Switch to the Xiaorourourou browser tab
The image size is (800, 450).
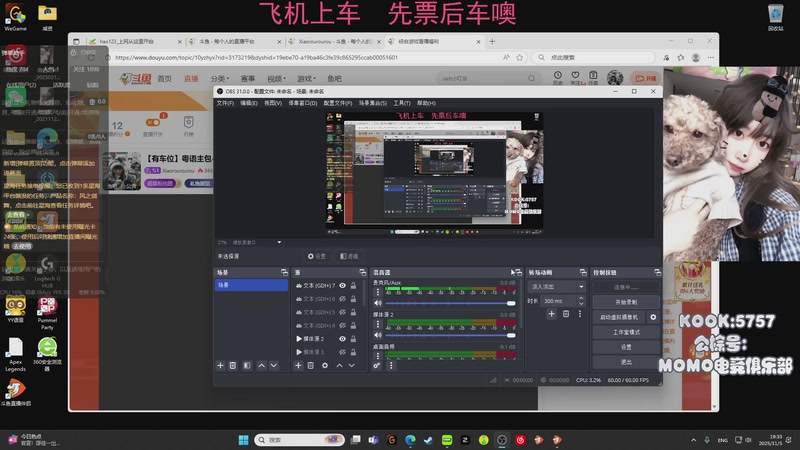(334, 41)
